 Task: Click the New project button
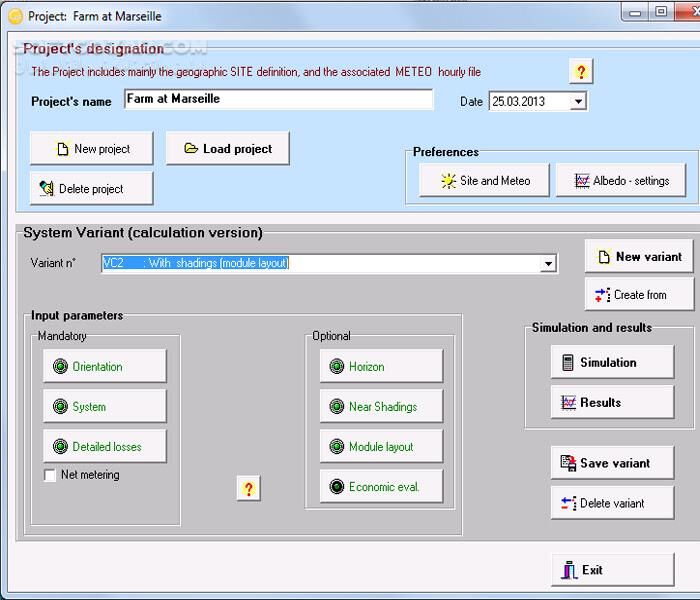tap(92, 149)
